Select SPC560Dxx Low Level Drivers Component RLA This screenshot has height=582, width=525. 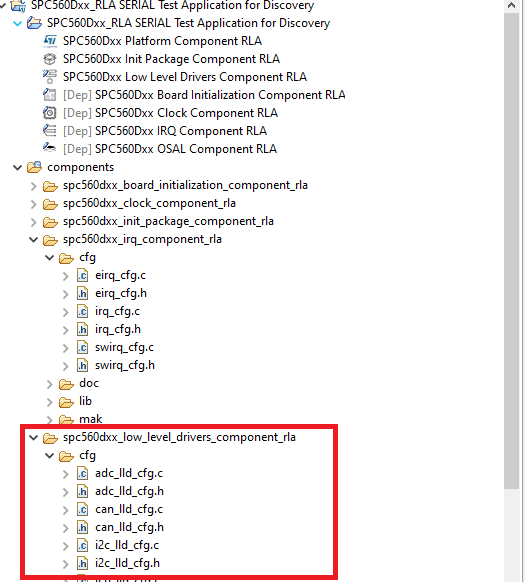click(x=185, y=77)
